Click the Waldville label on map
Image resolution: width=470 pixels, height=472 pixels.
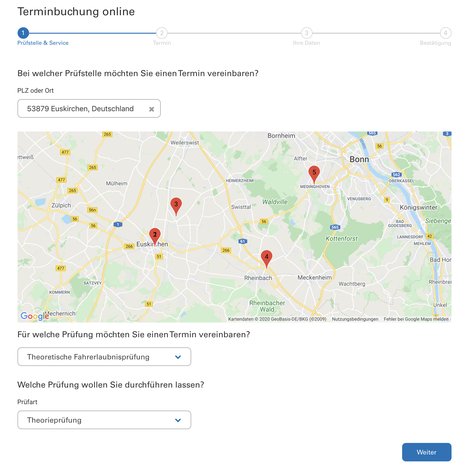click(x=275, y=202)
